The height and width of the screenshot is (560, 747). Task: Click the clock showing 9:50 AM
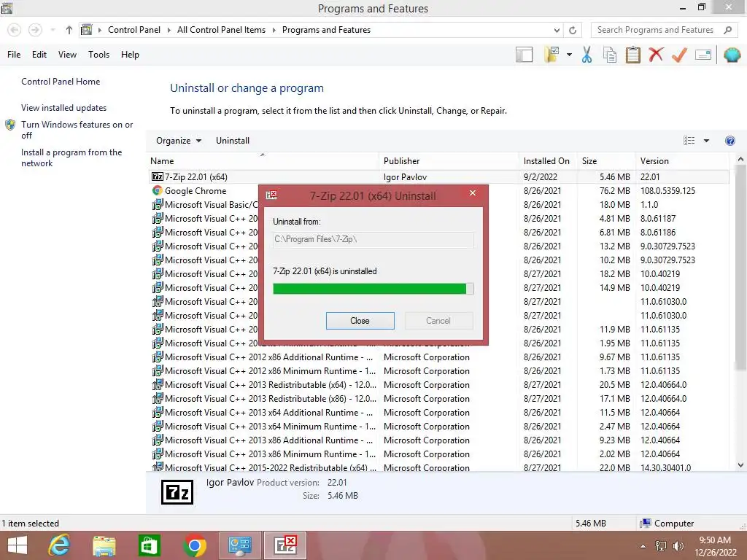[x=715, y=540]
